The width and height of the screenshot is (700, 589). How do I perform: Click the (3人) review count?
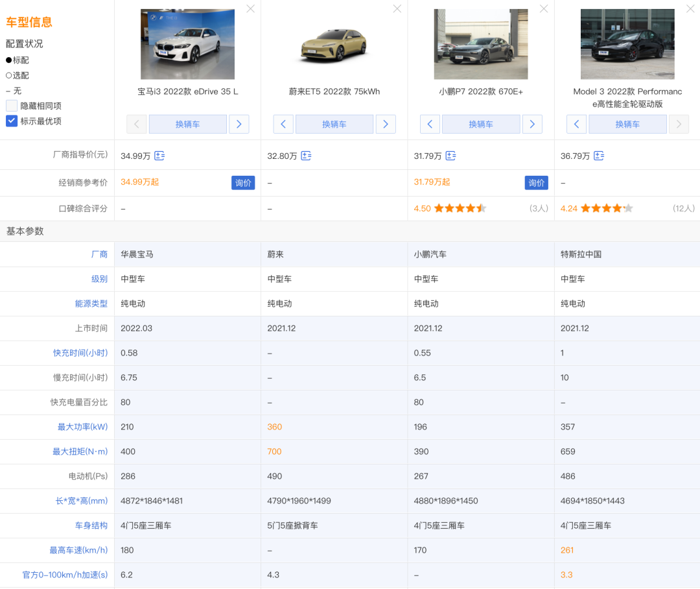[539, 208]
